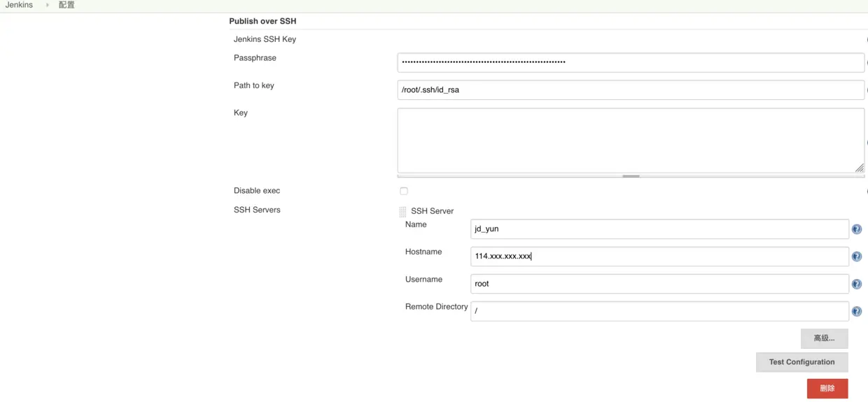Click the Key textarea resize grip

tap(860, 168)
